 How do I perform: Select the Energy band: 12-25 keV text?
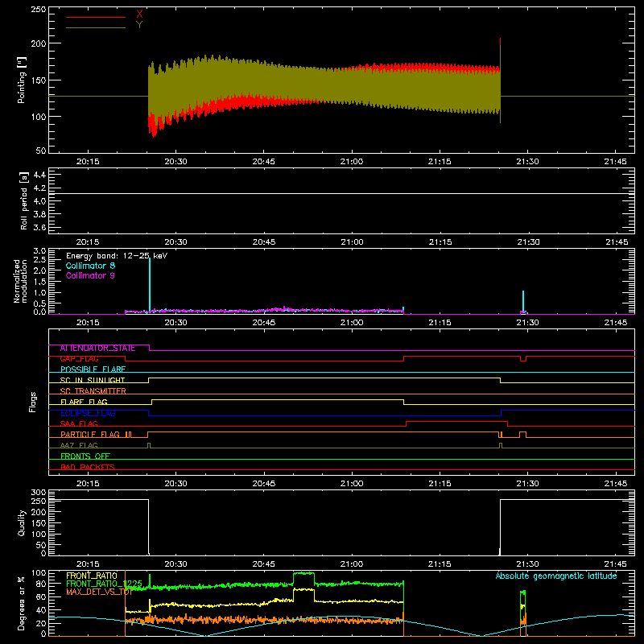tap(117, 256)
